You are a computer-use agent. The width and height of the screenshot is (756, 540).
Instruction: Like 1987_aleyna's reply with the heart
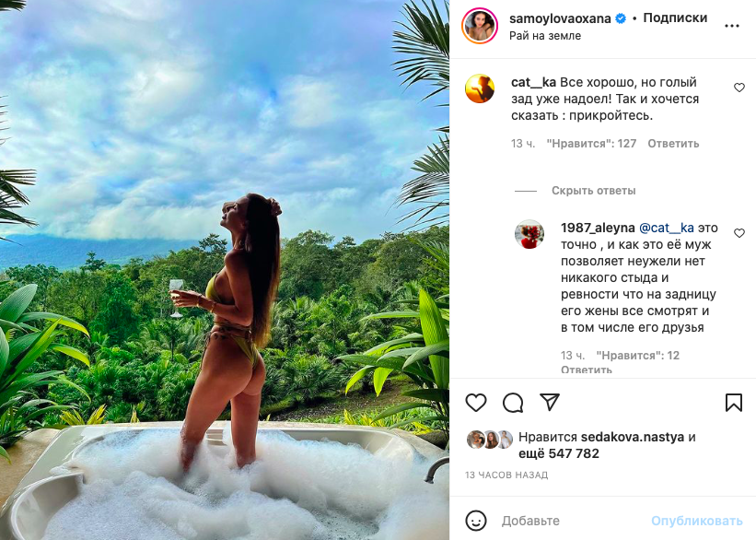(739, 233)
